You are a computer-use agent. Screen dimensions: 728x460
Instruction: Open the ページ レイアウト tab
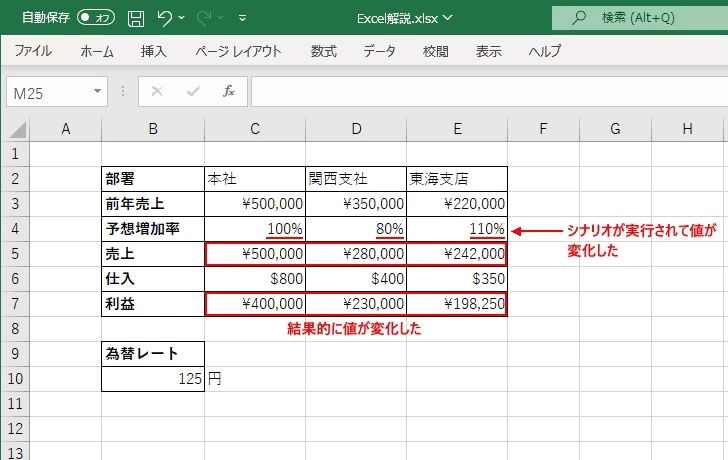(238, 51)
